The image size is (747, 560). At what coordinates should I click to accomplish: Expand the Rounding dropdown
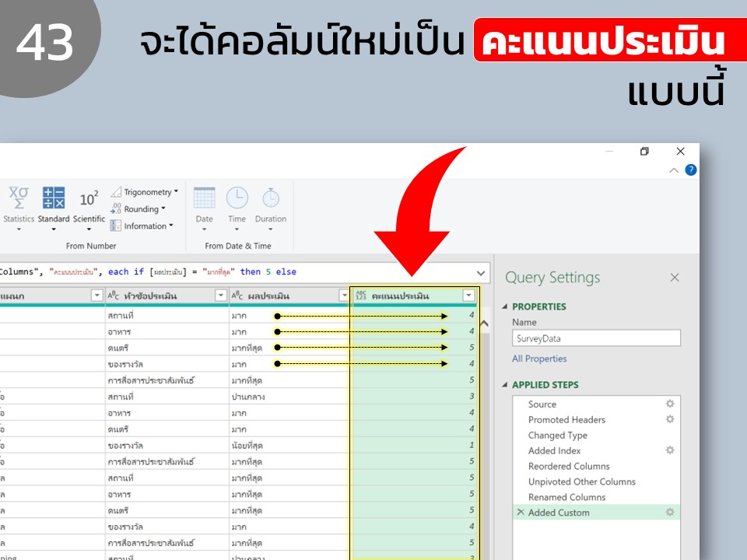click(139, 209)
